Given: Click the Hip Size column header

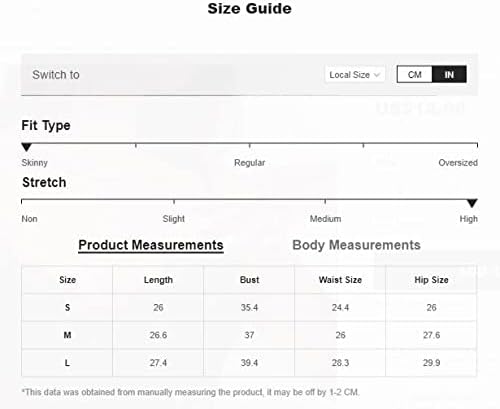Looking at the screenshot, I should (431, 280).
